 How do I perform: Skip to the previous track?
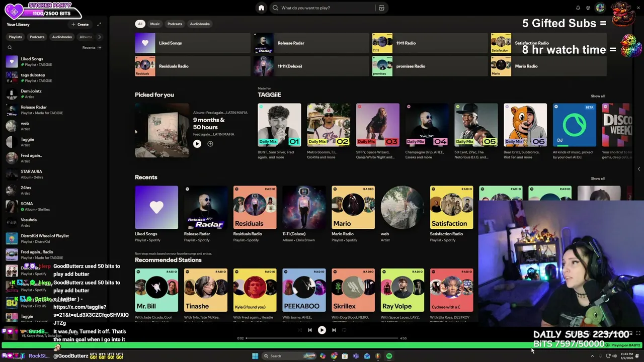tap(309, 330)
